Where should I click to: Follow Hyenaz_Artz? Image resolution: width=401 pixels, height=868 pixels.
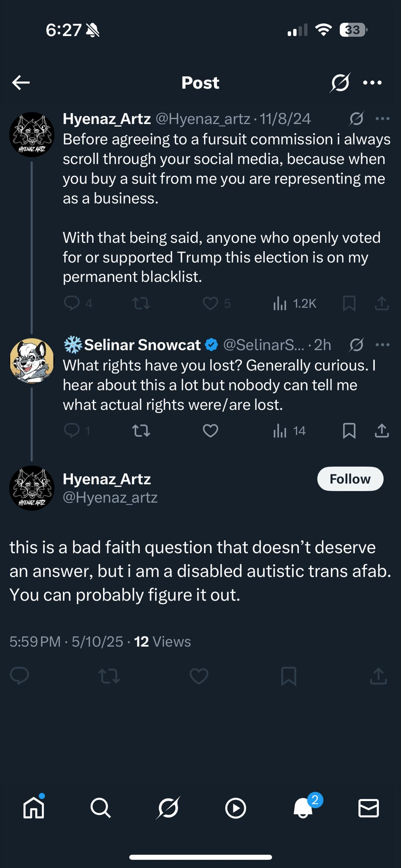coord(350,479)
